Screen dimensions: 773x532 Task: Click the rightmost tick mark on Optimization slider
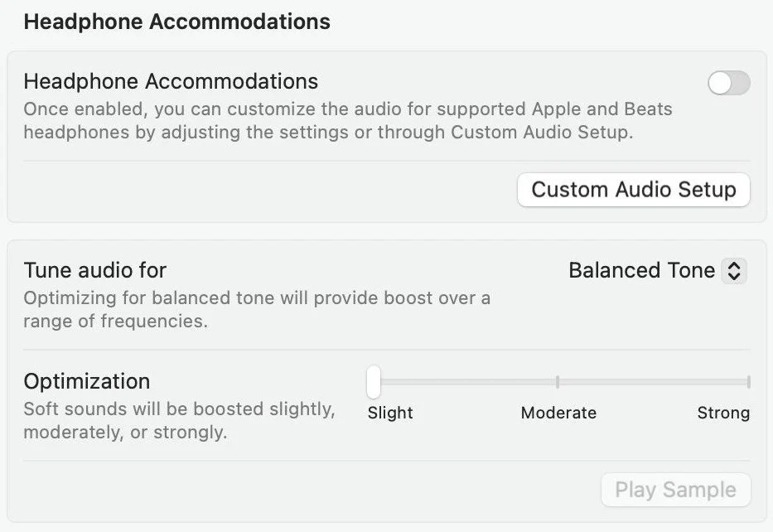(748, 382)
